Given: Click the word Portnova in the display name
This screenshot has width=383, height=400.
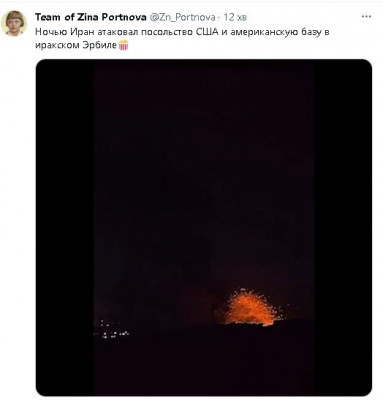Looking at the screenshot, I should tap(122, 17).
